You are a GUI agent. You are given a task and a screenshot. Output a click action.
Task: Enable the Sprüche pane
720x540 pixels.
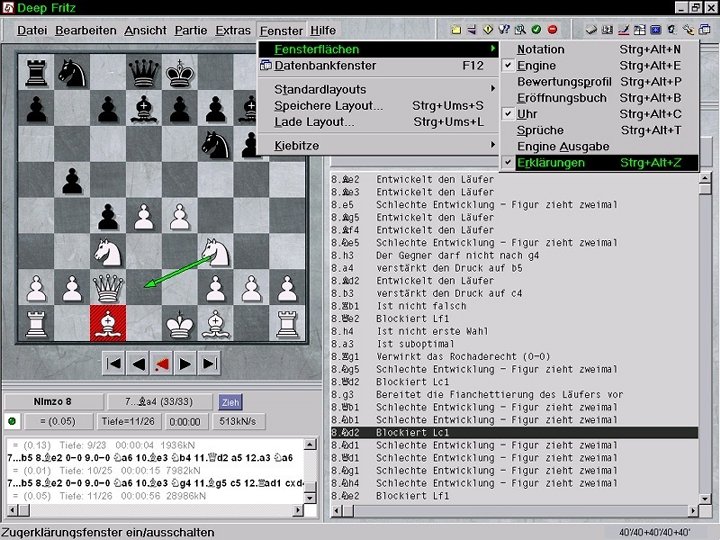[x=599, y=130]
